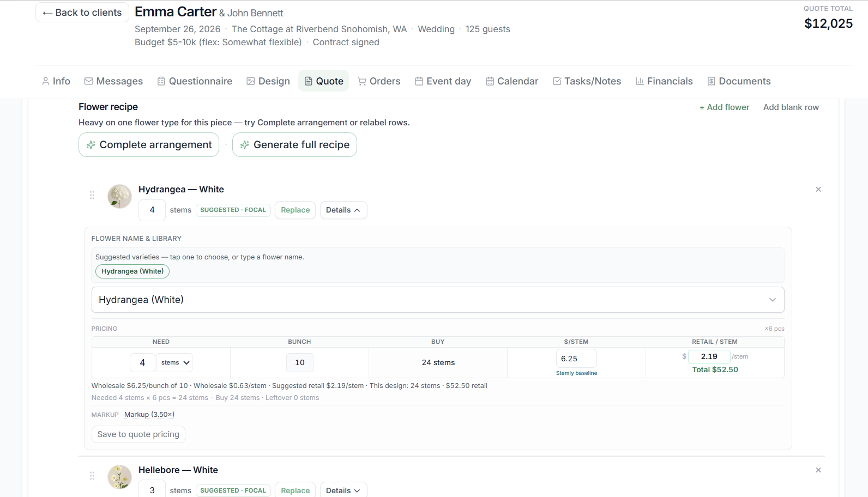Go to the Tasks/Notes tab
The height and width of the screenshot is (497, 868).
click(587, 81)
